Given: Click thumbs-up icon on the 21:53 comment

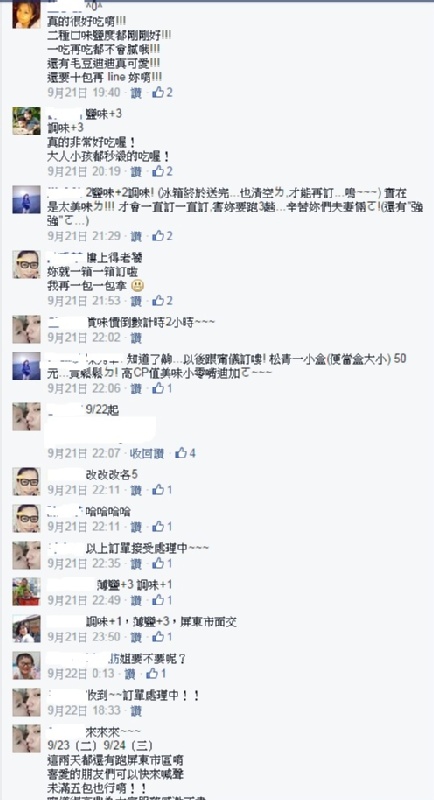Looking at the screenshot, I should coord(158,301).
